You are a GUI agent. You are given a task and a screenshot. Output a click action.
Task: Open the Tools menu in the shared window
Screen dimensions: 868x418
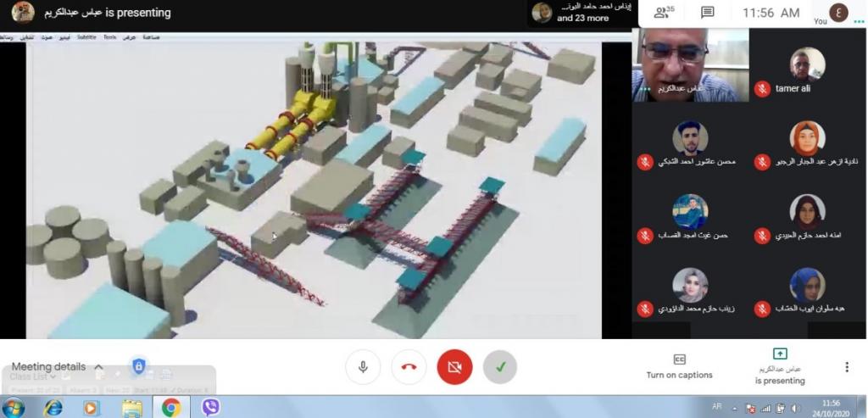109,37
